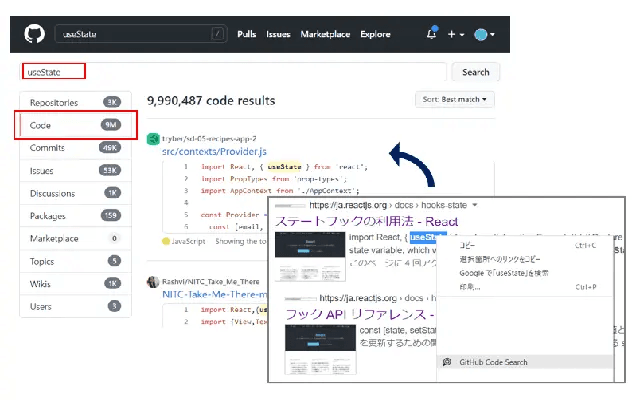
Task: Open the notifications bell icon
Action: pos(432,33)
